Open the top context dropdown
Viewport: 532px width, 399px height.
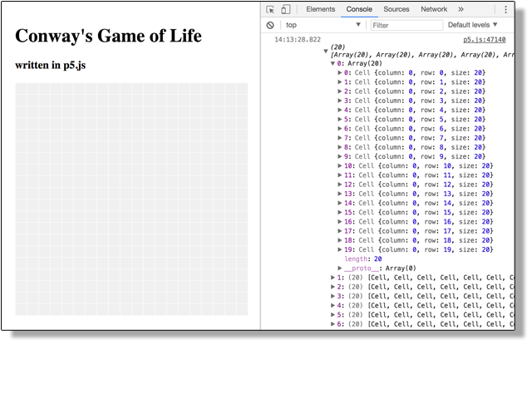click(x=323, y=25)
